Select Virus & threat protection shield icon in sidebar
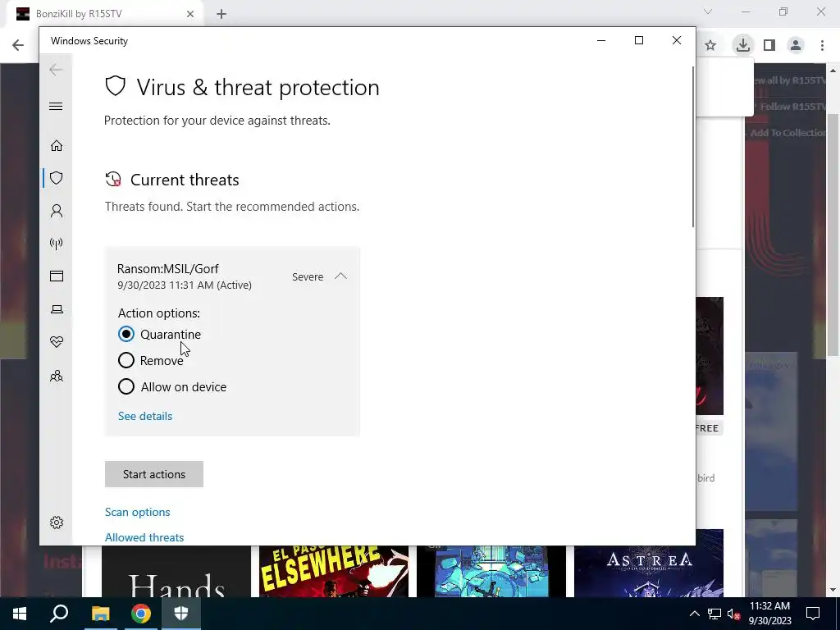This screenshot has width=840, height=630. point(57,178)
